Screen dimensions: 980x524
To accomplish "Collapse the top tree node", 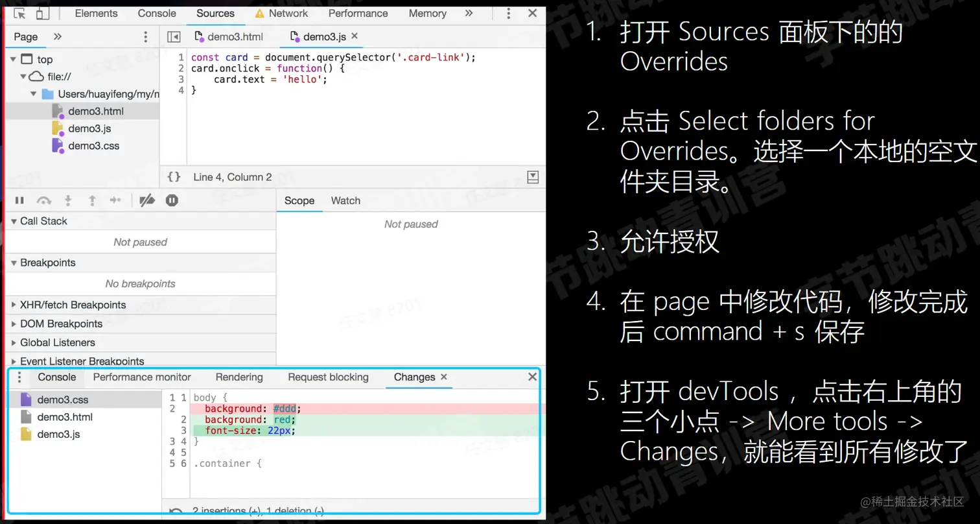I will pyautogui.click(x=14, y=60).
